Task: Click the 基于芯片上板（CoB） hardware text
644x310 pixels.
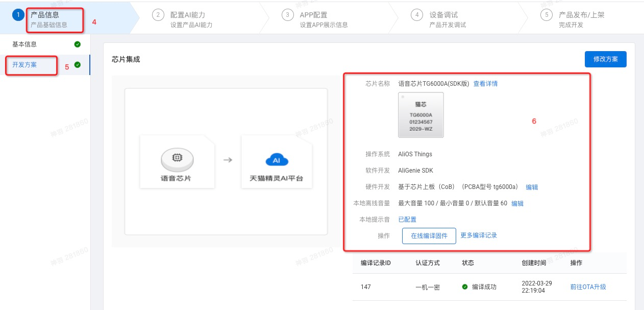Action: coord(427,187)
